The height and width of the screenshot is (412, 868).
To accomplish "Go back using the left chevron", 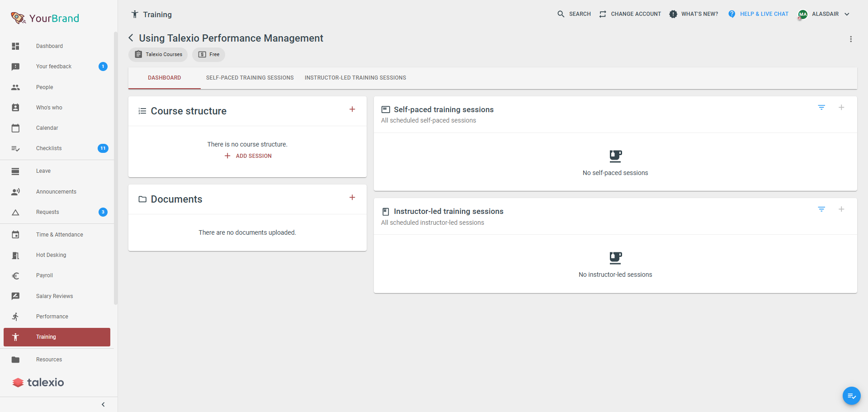I will click(x=131, y=38).
